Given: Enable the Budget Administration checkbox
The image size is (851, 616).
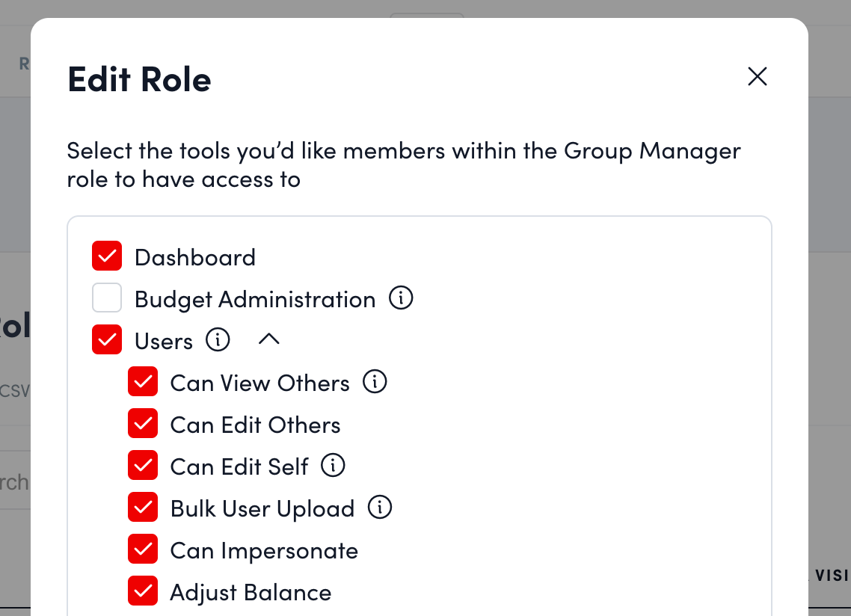Looking at the screenshot, I should tap(107, 297).
